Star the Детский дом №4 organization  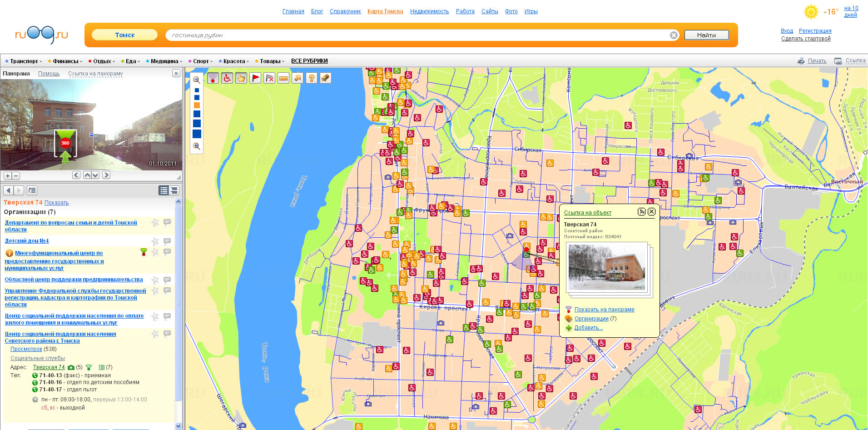(x=155, y=241)
